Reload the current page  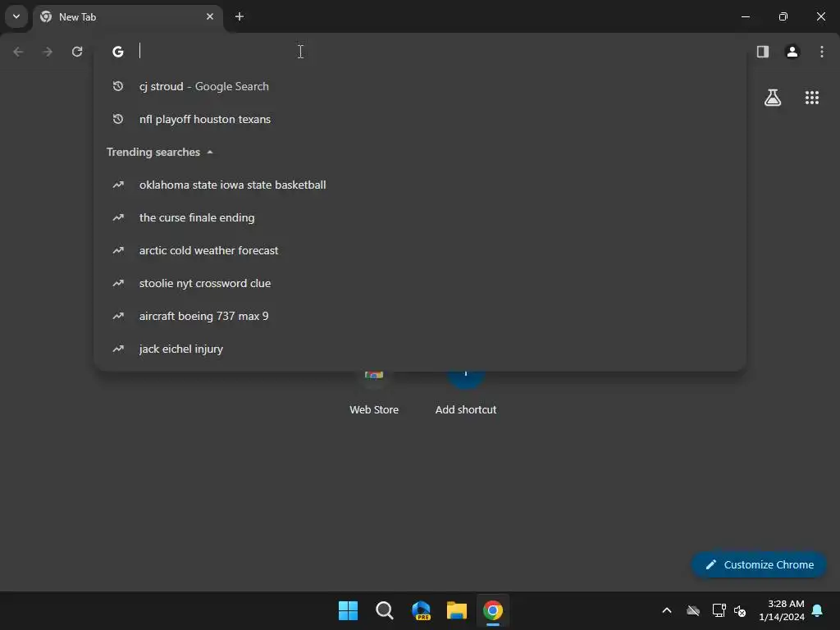point(77,52)
